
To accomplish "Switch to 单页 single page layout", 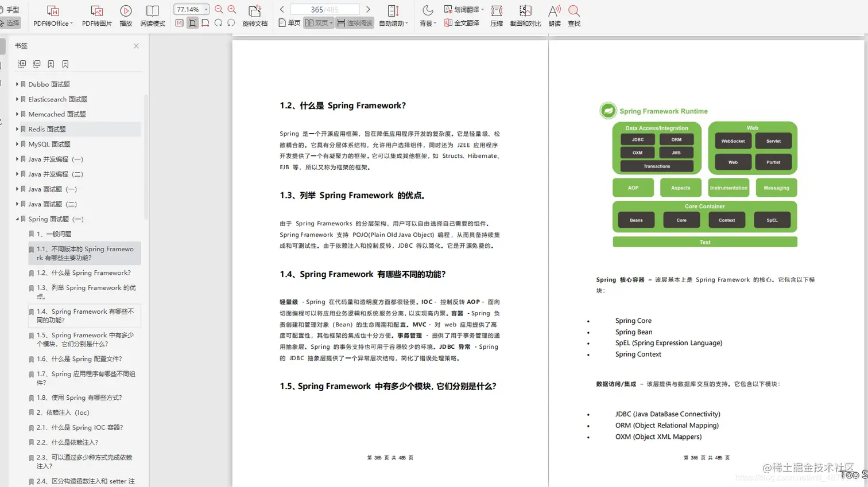I will click(x=289, y=23).
